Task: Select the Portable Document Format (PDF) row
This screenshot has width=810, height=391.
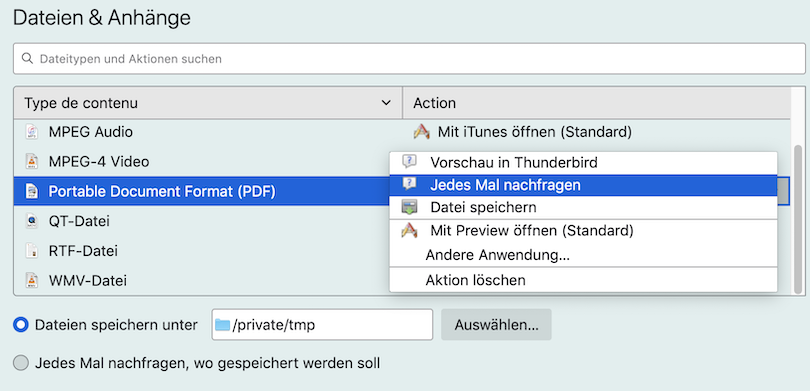Action: (201, 192)
